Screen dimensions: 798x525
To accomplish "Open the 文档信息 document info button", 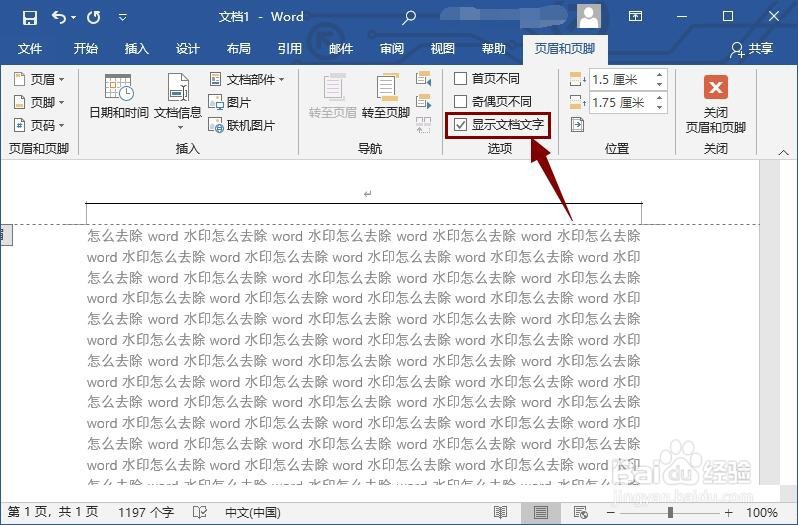I will (x=178, y=101).
